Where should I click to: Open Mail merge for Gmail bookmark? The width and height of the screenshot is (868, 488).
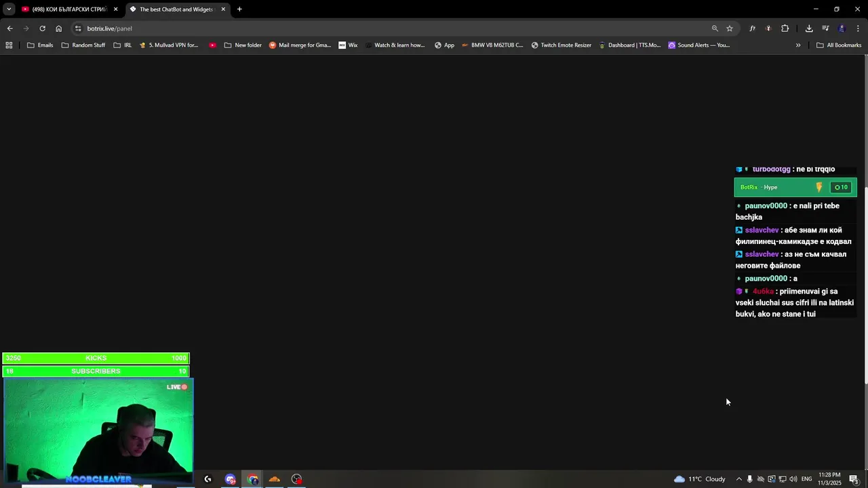(300, 45)
